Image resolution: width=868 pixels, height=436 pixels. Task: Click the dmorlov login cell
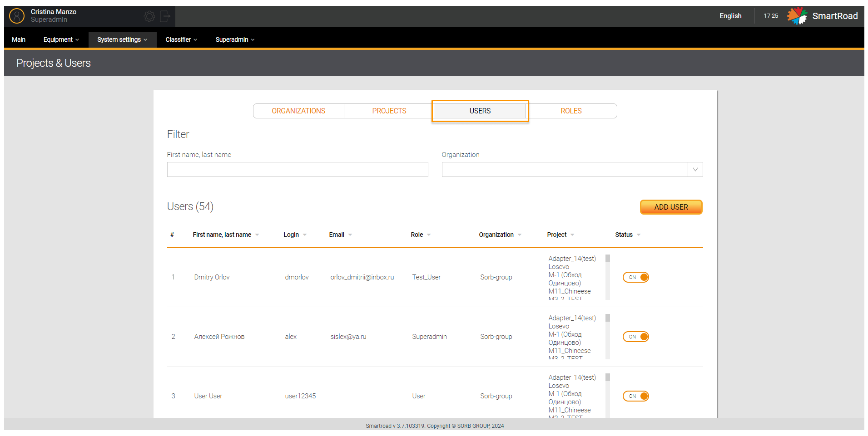[297, 277]
